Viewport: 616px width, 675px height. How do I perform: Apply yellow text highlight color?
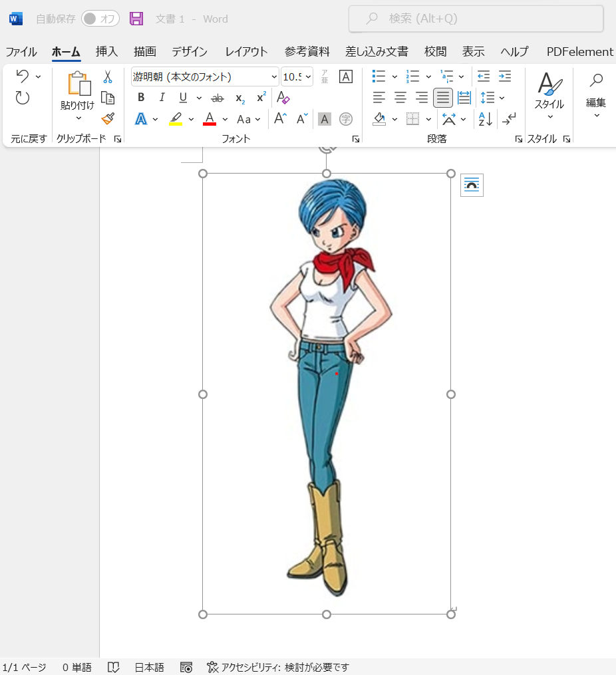click(x=175, y=119)
